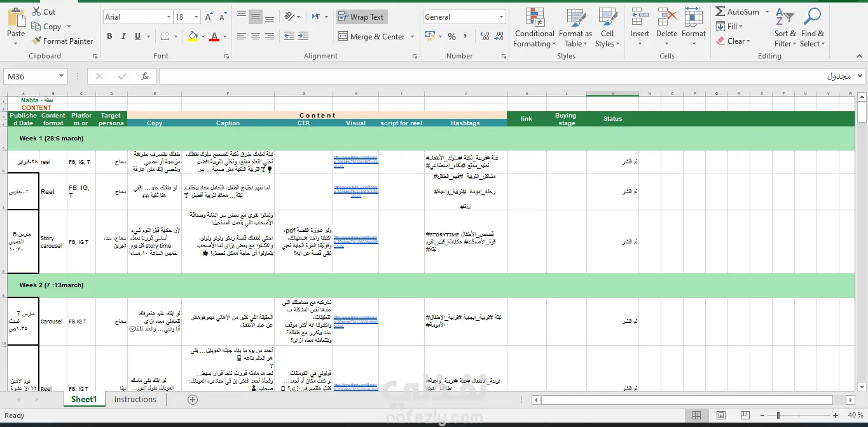
Task: Switch to the Instructions sheet tab
Action: click(x=135, y=399)
